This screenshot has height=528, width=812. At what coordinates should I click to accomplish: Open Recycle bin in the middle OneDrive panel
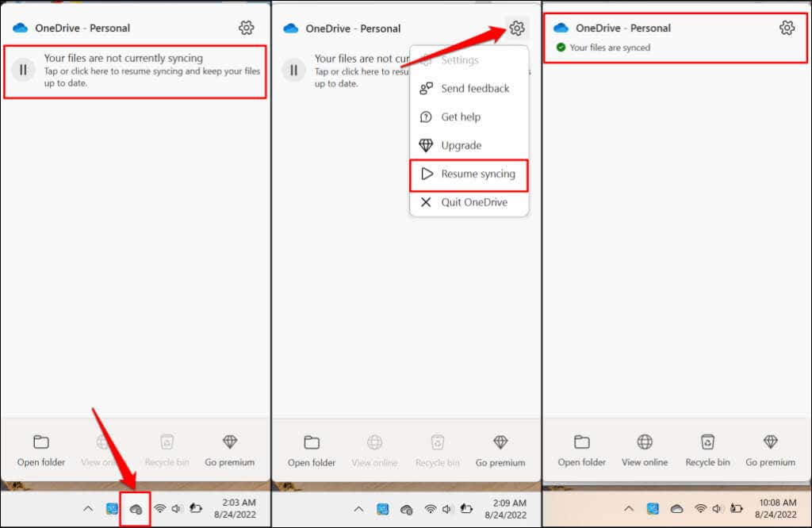438,451
